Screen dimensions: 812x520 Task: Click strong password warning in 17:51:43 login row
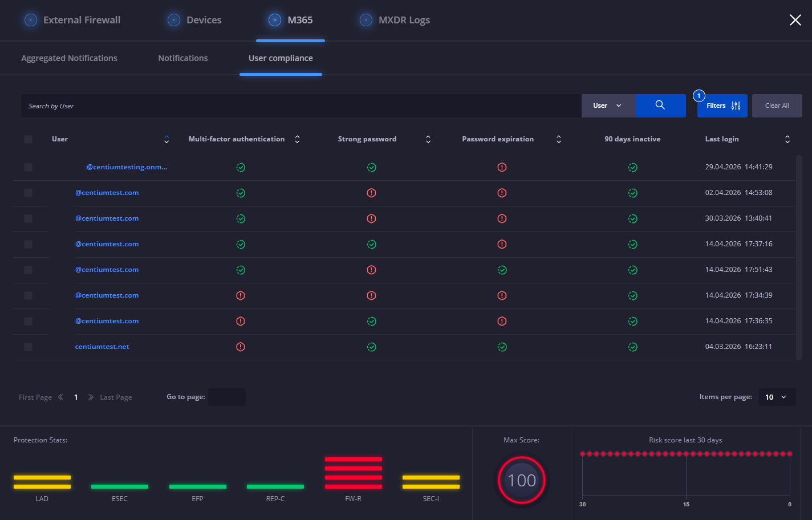coord(371,270)
